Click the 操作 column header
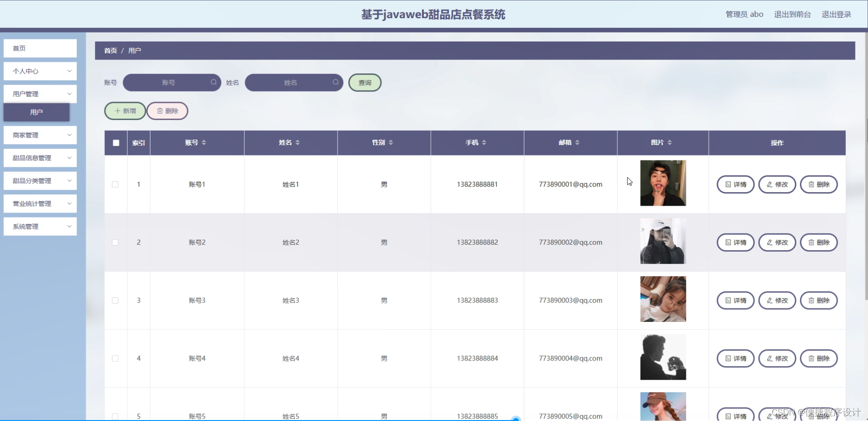The image size is (868, 421). click(x=777, y=143)
